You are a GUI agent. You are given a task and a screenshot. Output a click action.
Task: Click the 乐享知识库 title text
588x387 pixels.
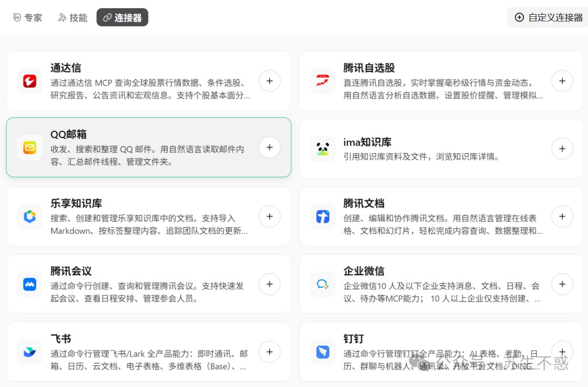click(x=76, y=203)
